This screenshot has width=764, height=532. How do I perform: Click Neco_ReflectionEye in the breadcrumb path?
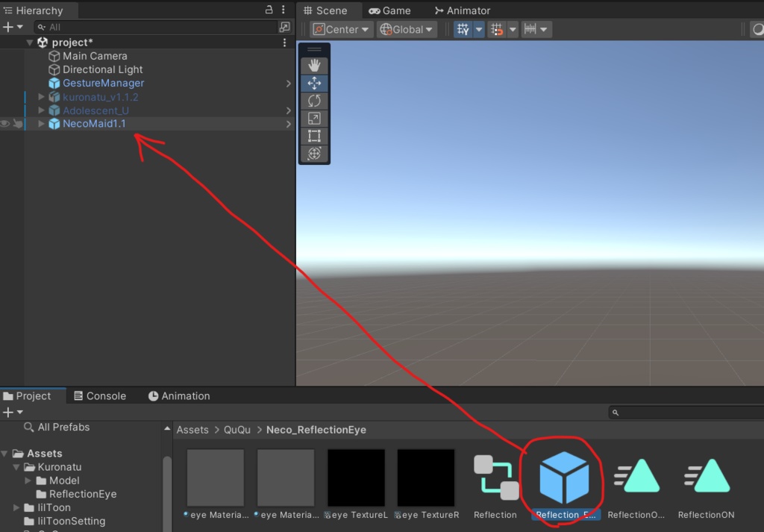click(316, 431)
